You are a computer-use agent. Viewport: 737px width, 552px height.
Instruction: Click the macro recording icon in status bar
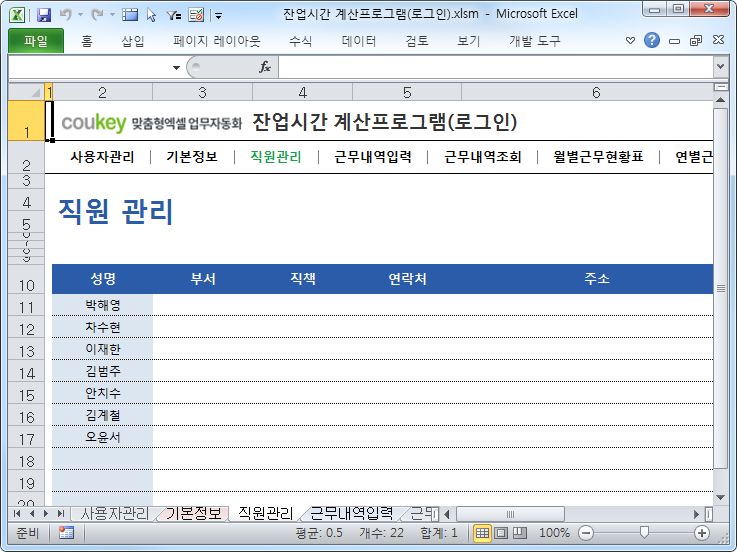pos(66,533)
